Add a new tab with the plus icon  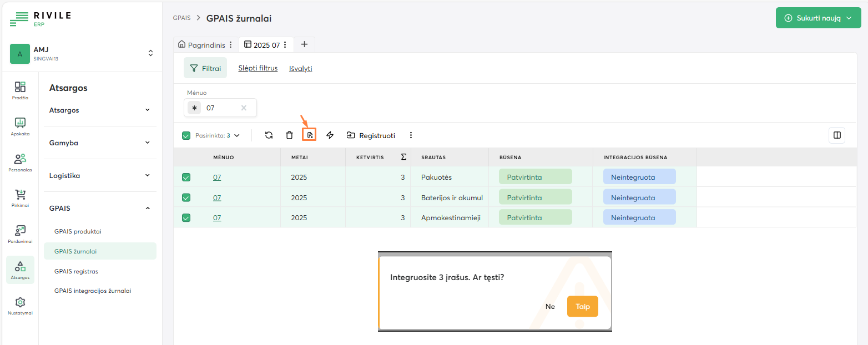tap(304, 44)
